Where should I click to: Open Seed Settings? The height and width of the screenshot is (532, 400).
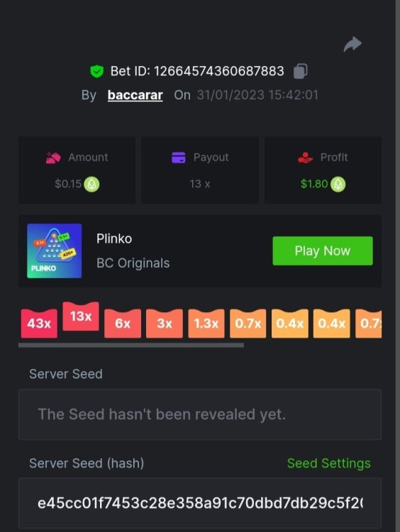coord(329,463)
